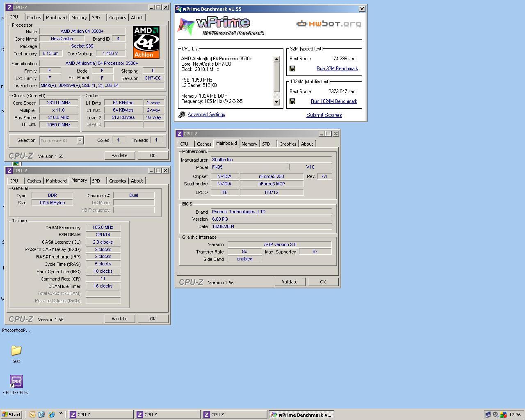Click Run 32M Benchmark link
The height and width of the screenshot is (420, 525).
click(x=337, y=68)
